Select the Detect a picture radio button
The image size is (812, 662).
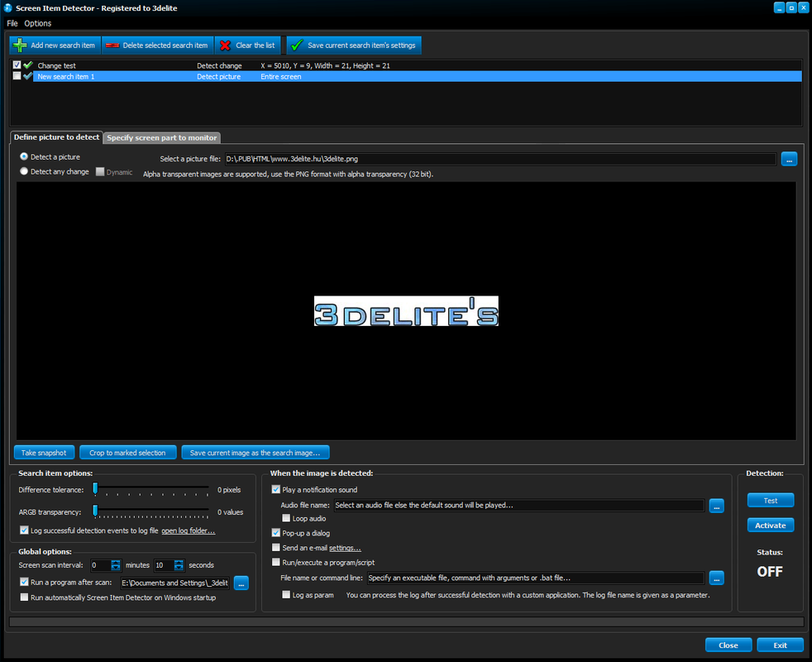[24, 156]
